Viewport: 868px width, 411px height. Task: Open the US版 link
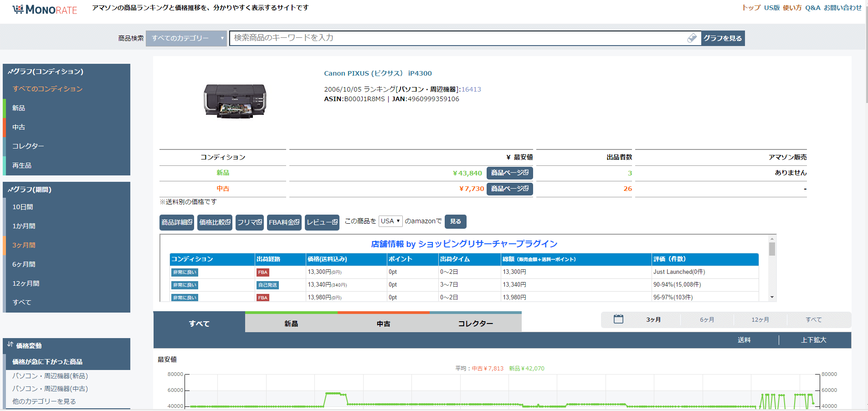772,8
